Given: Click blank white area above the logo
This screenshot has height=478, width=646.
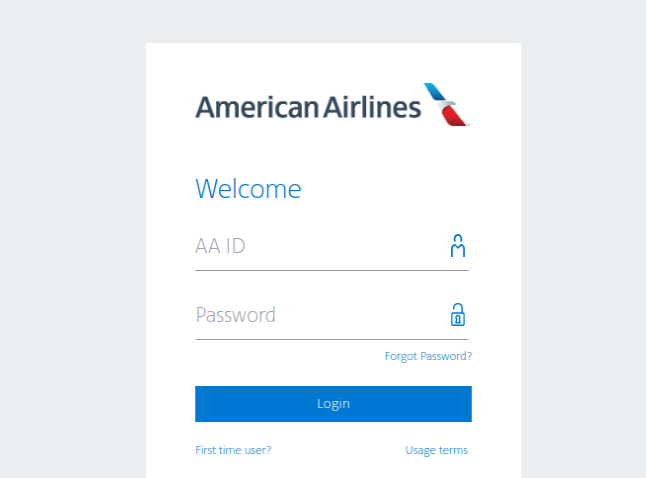Looking at the screenshot, I should tap(333, 62).
